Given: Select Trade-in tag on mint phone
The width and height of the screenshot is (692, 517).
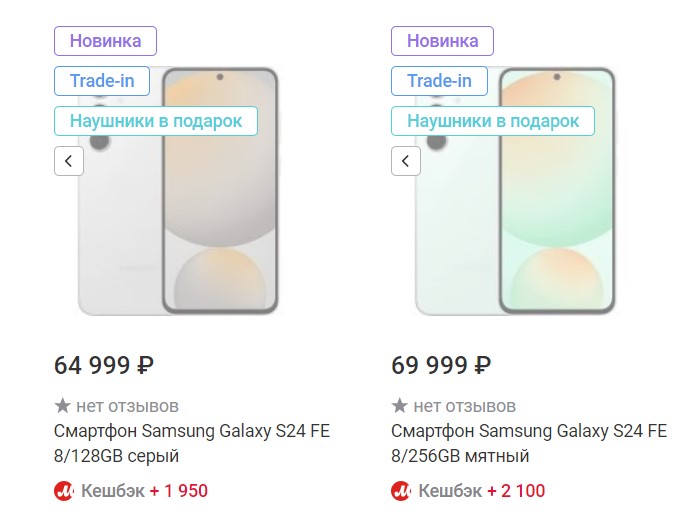Looking at the screenshot, I should click(440, 81).
